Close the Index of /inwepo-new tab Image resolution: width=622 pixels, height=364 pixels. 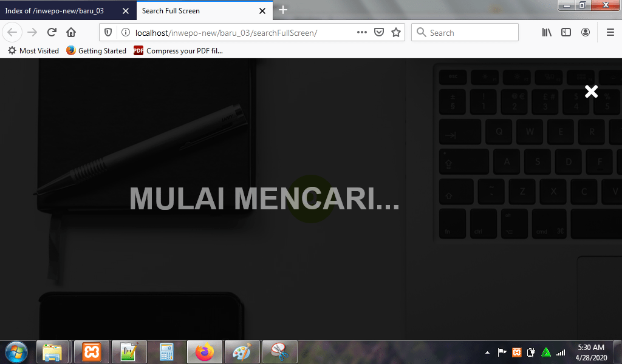pos(125,11)
